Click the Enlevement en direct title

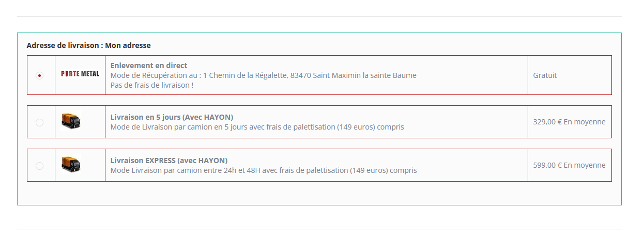[x=149, y=66]
